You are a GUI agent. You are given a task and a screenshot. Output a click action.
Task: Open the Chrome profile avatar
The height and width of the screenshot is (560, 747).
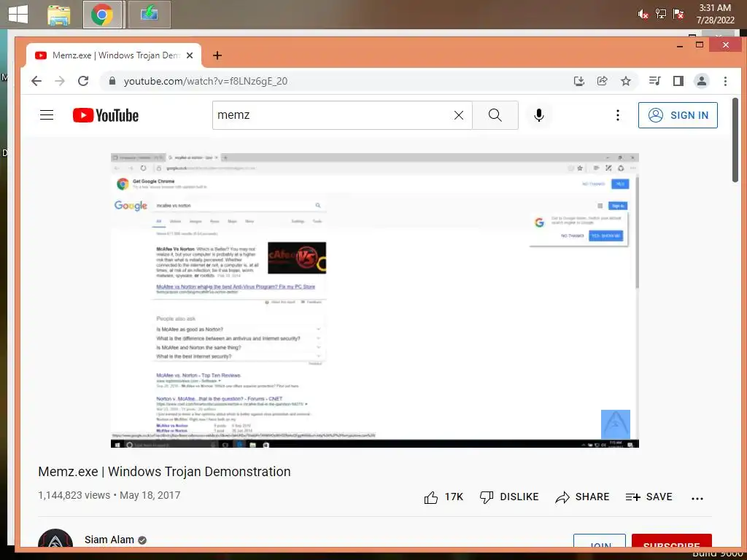(701, 81)
